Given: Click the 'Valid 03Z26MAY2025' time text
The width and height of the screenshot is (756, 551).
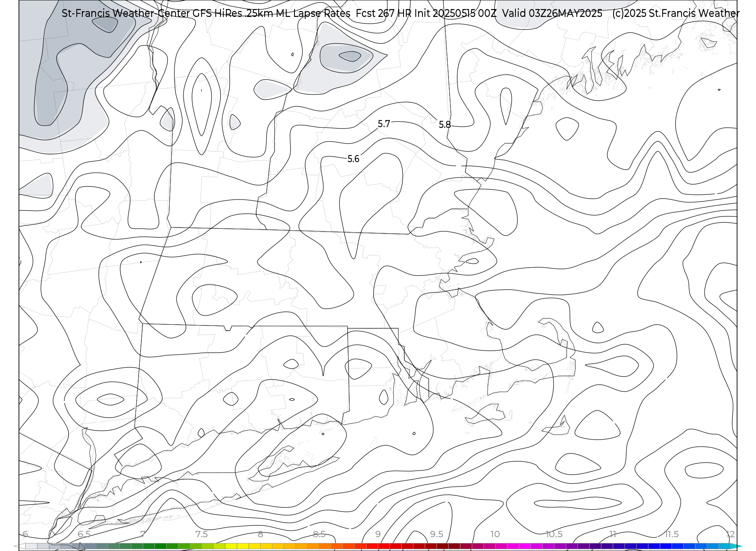Looking at the screenshot, I should [552, 13].
